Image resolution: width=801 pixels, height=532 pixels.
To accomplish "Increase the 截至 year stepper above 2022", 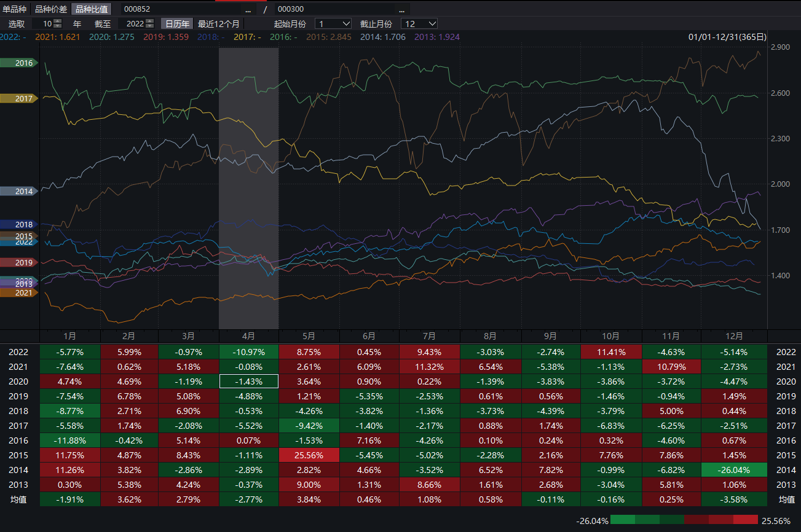I will pyautogui.click(x=150, y=21).
